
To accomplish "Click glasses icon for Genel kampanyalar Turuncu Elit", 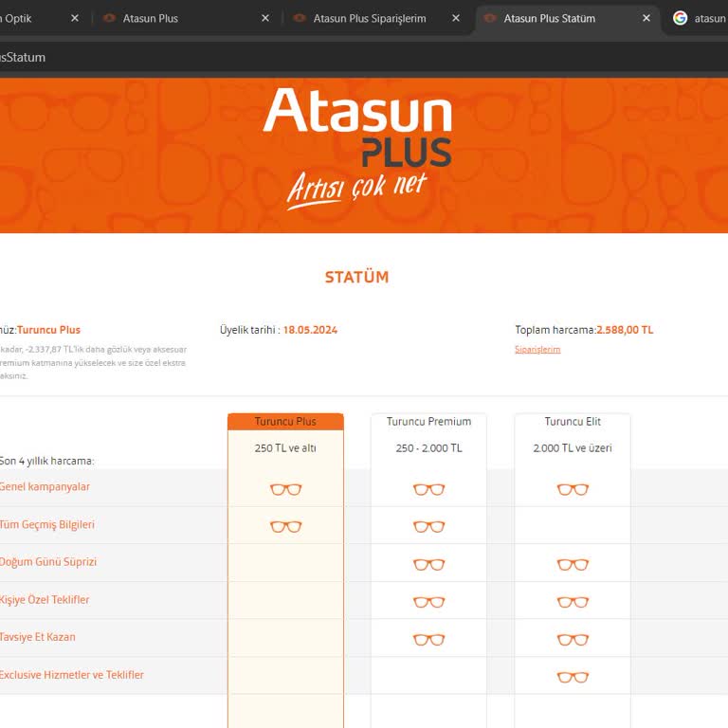I will pyautogui.click(x=573, y=489).
